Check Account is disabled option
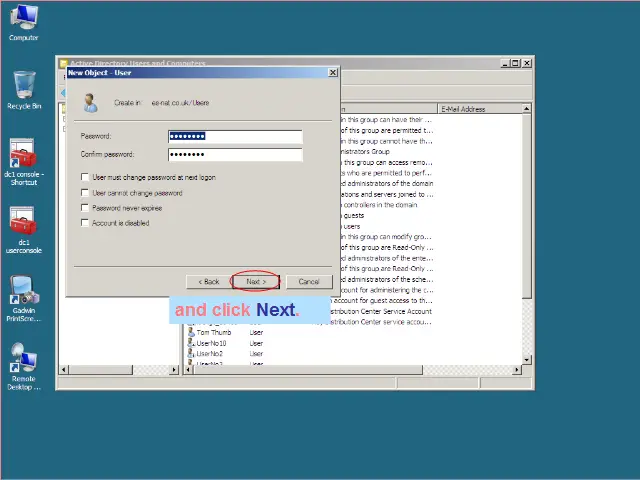This screenshot has width=640, height=480. (85, 223)
